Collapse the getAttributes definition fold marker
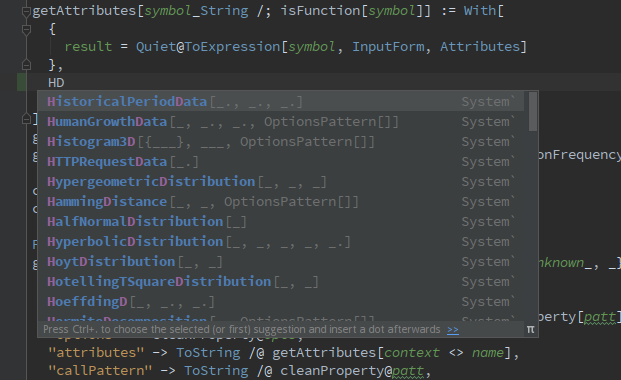 coord(26,11)
